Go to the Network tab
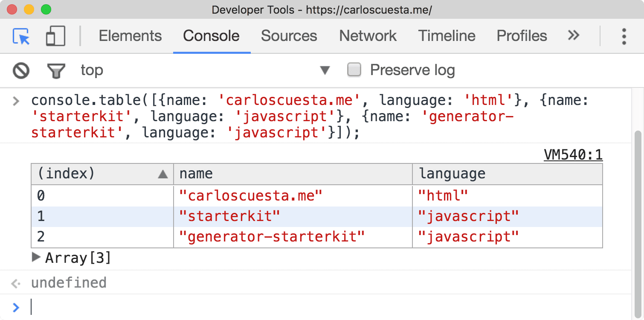 click(368, 36)
